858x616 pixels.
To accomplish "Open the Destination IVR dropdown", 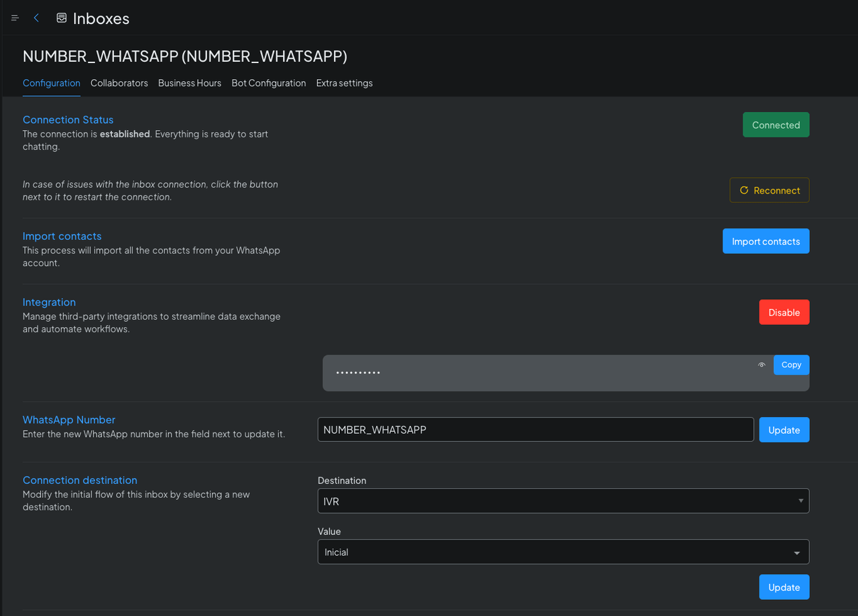I will point(563,501).
